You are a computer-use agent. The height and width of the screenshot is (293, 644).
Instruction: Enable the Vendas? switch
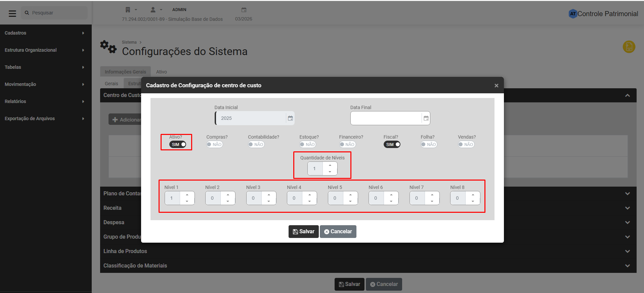click(466, 144)
